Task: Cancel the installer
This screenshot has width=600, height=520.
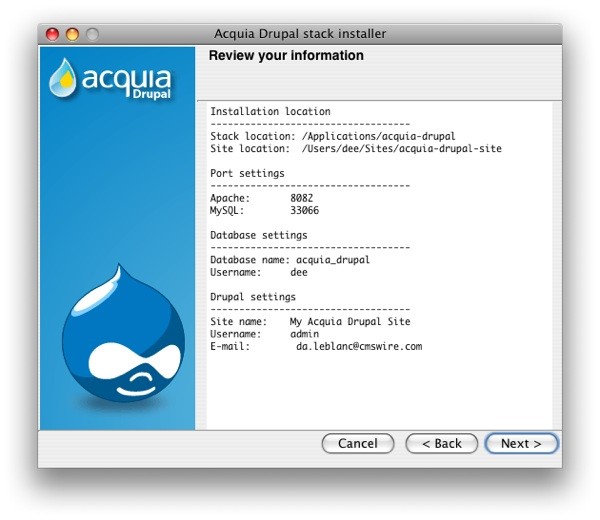Action: point(358,443)
